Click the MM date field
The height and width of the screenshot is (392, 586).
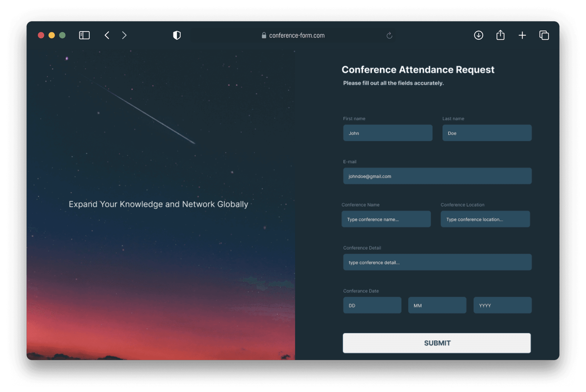tap(437, 305)
